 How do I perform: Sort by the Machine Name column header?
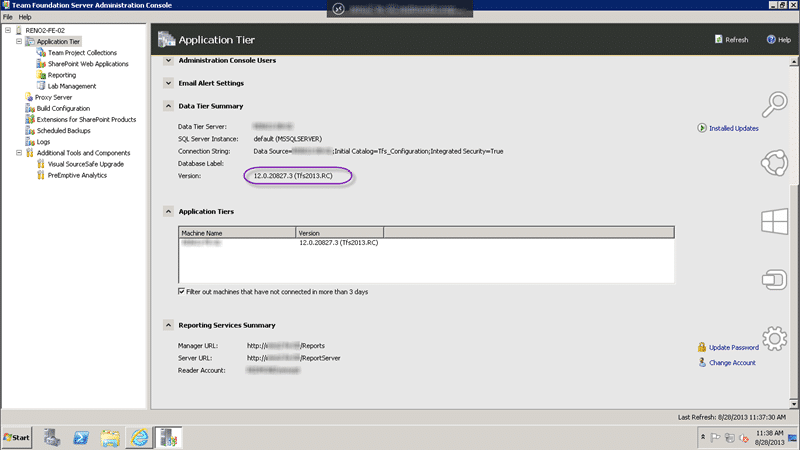click(237, 233)
